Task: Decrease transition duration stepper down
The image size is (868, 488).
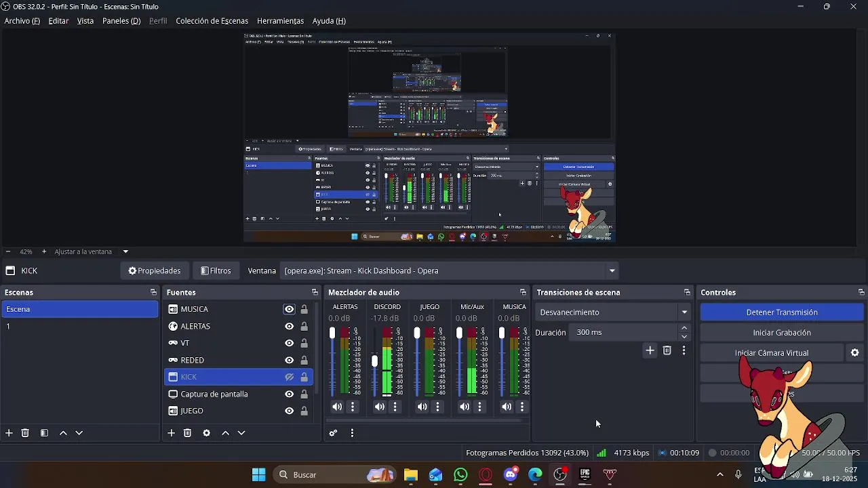Action: click(684, 337)
